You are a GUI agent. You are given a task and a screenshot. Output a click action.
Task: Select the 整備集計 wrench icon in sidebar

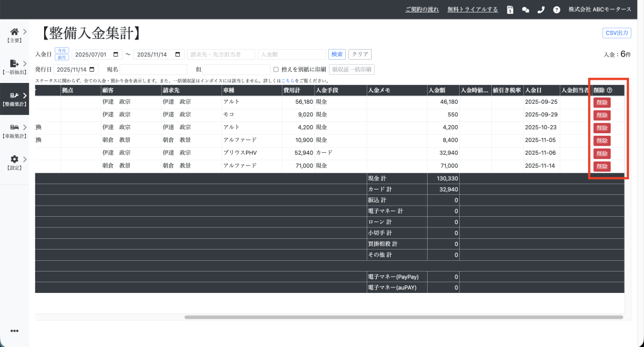click(x=14, y=96)
